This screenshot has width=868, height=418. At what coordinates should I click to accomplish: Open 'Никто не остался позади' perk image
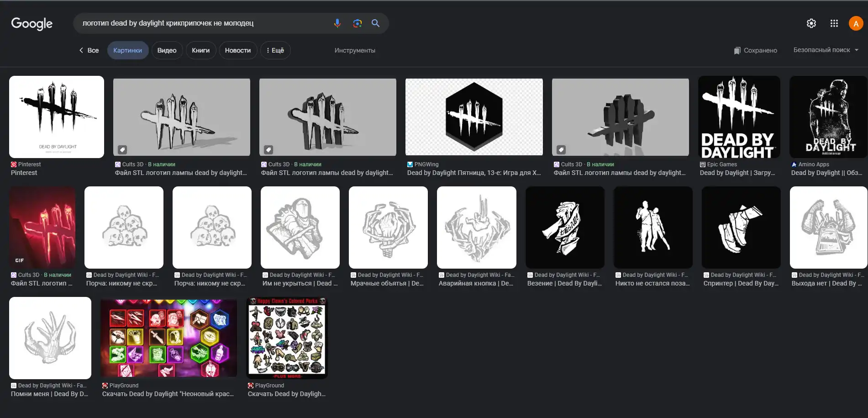click(x=653, y=228)
